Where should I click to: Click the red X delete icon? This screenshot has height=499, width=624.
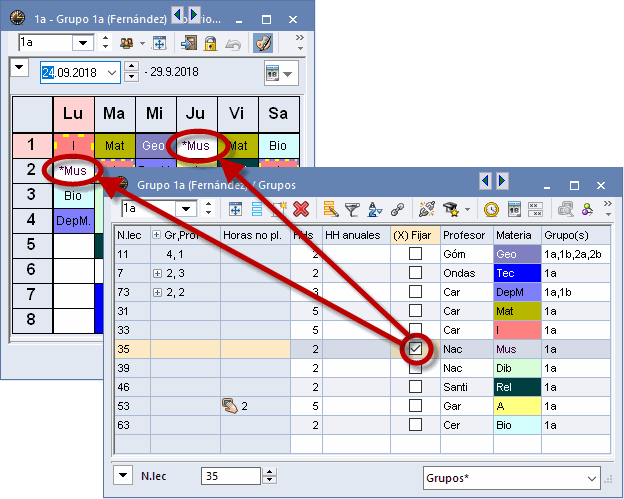pos(300,209)
